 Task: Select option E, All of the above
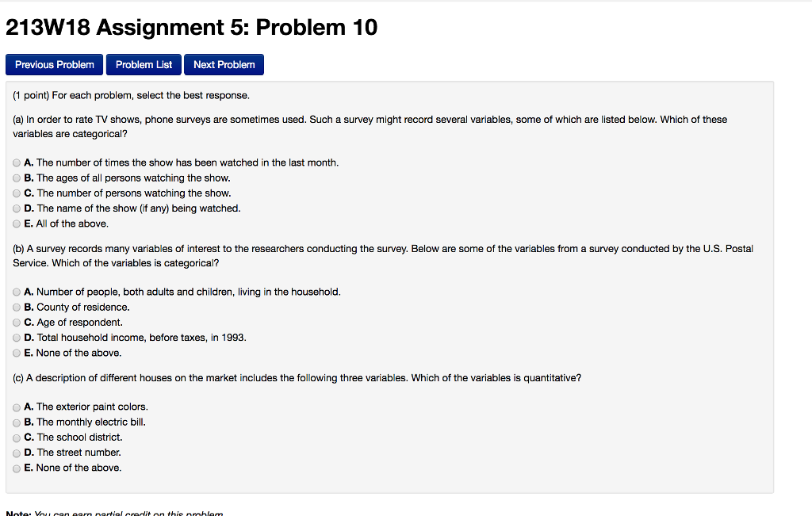16,224
